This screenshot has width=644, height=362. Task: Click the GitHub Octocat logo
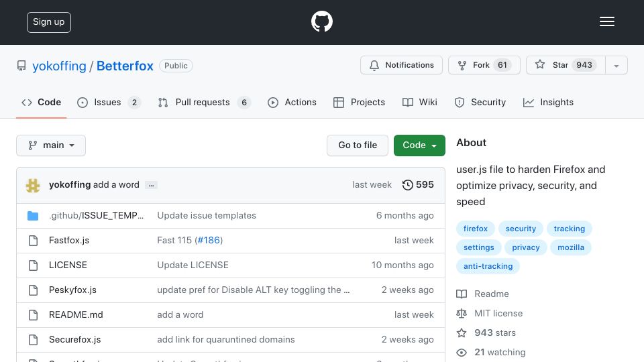coord(321,21)
